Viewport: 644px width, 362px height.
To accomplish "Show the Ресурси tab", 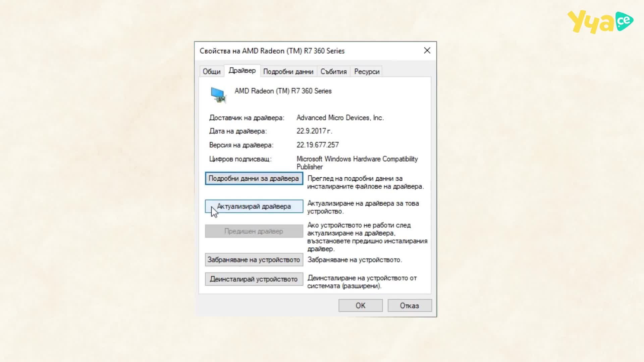I will pos(367,71).
